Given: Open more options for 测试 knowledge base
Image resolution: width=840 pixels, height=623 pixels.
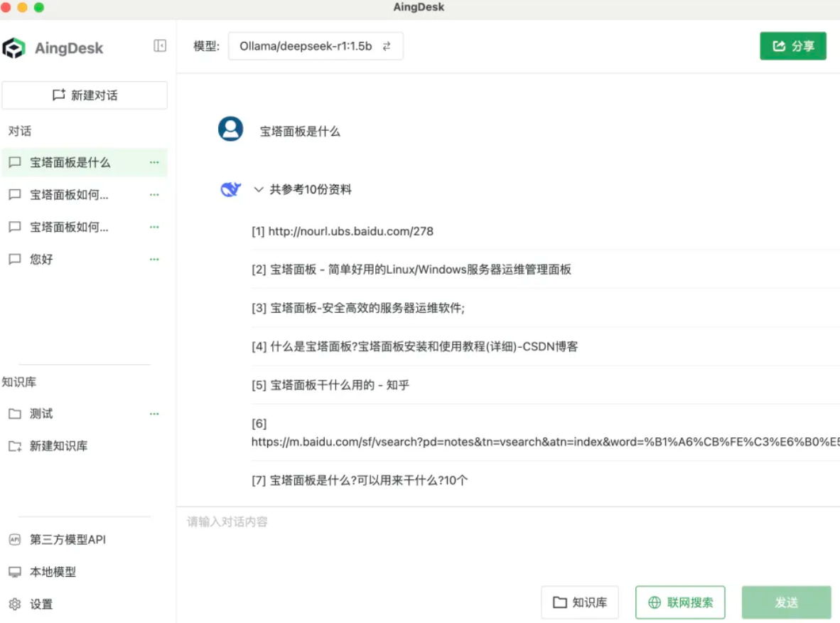Looking at the screenshot, I should [x=154, y=414].
